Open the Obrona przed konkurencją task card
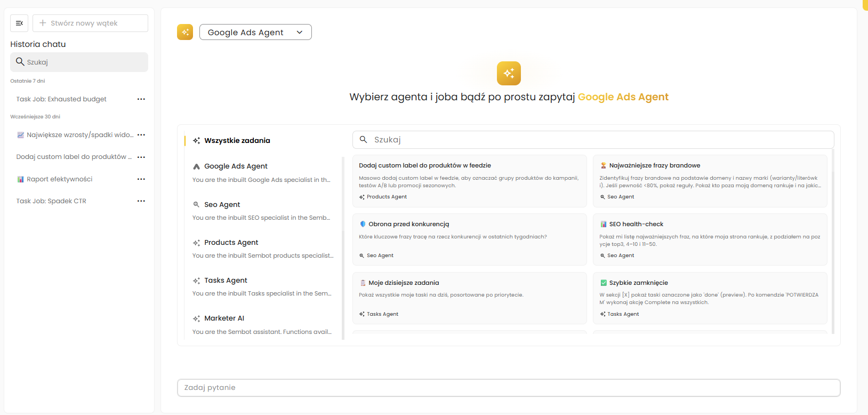Screen dimensions: 868x415 pos(469,239)
